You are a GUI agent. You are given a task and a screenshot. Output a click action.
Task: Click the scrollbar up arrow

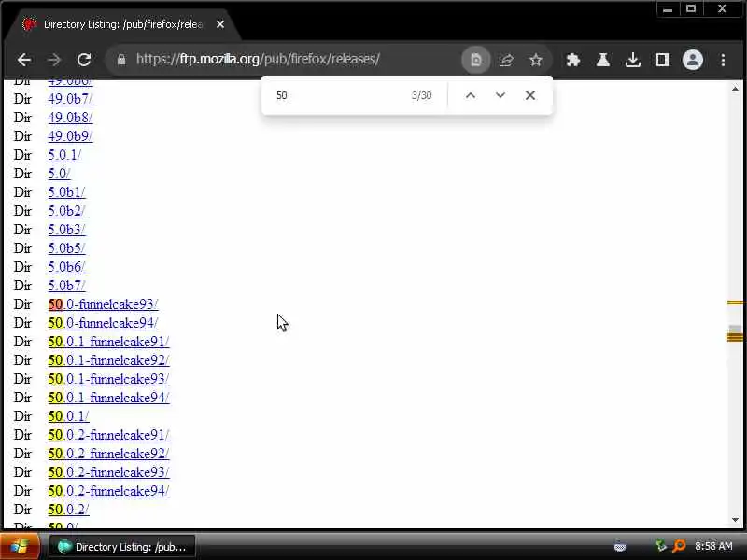tap(735, 89)
